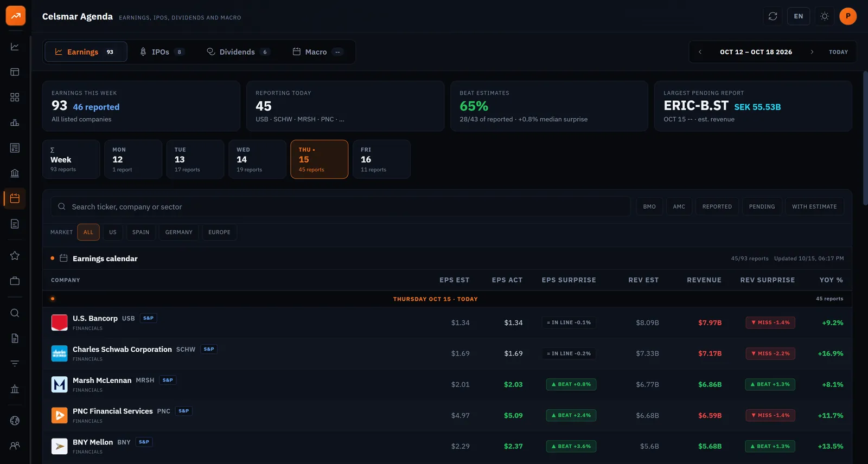Open the filter funnel icon in sidebar
The image size is (868, 464).
point(15,363)
